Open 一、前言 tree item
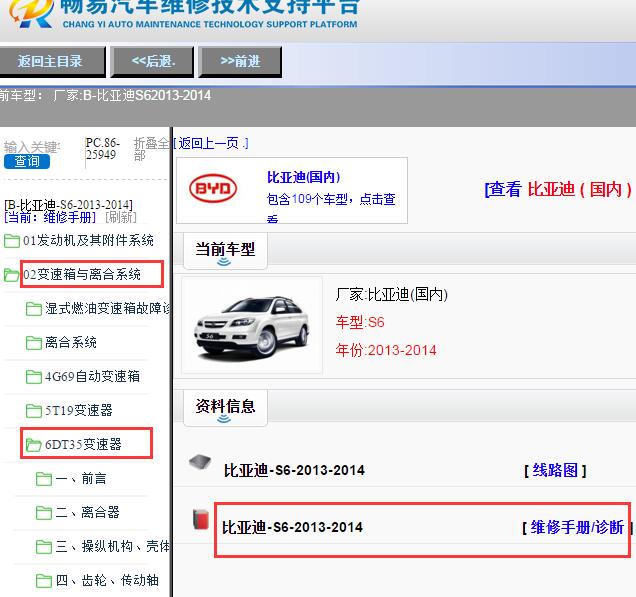Viewport: 636px width, 597px height. pos(81,479)
